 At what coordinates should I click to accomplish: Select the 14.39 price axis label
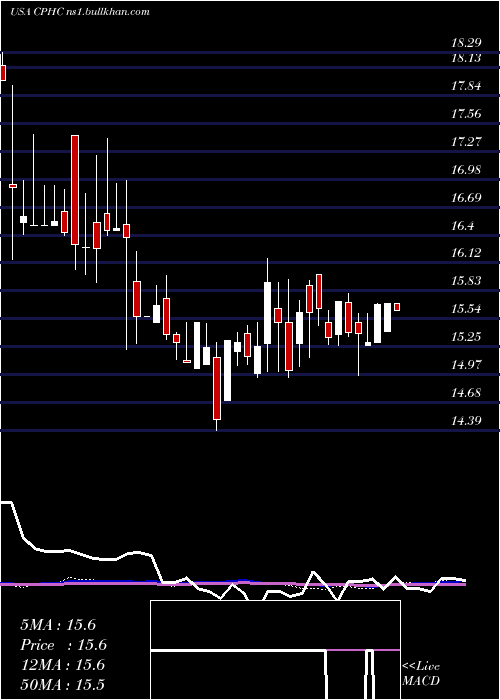point(466,421)
